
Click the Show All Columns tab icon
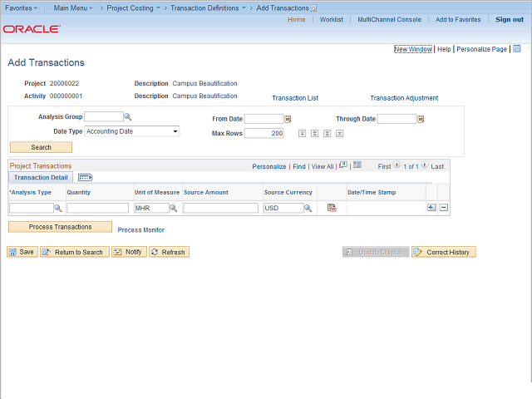[x=85, y=177]
